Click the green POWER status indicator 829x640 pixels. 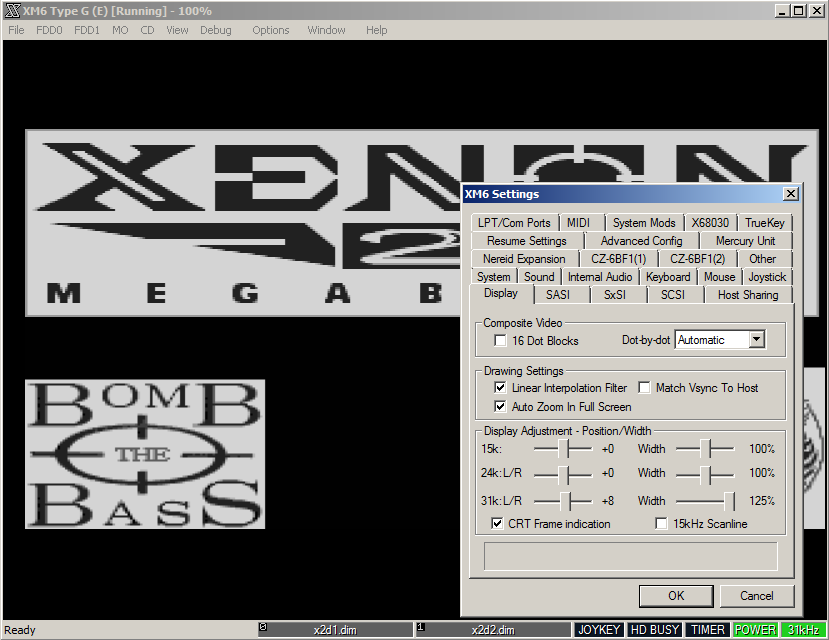tap(755, 630)
